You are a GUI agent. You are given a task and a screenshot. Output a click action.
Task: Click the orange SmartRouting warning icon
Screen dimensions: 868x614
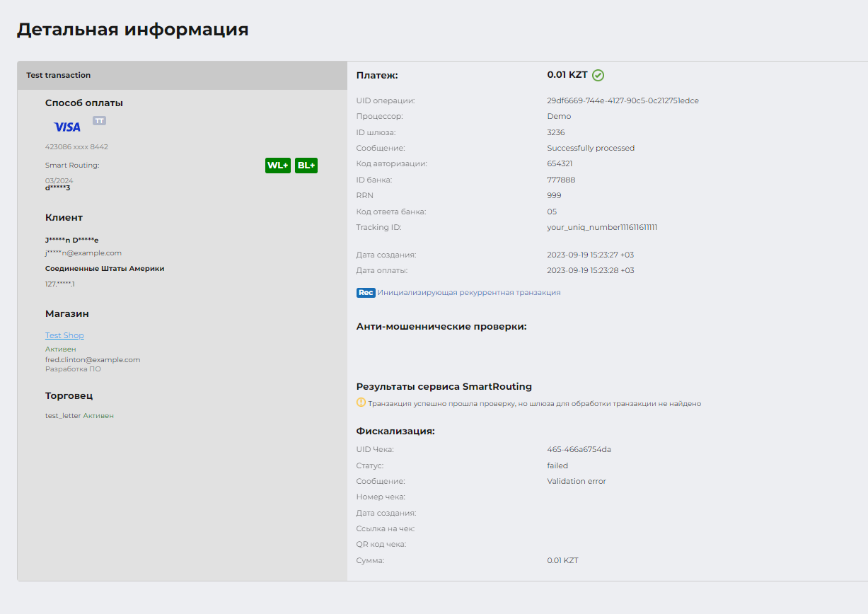[361, 403]
